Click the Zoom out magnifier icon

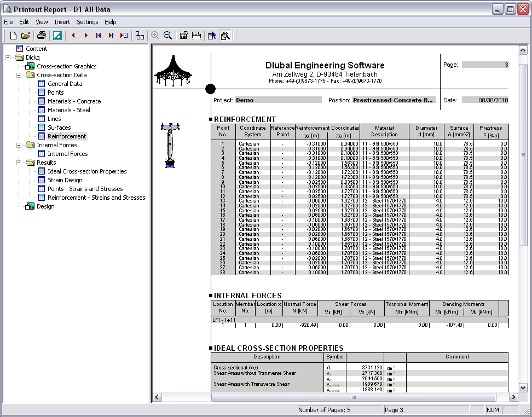pos(167,35)
